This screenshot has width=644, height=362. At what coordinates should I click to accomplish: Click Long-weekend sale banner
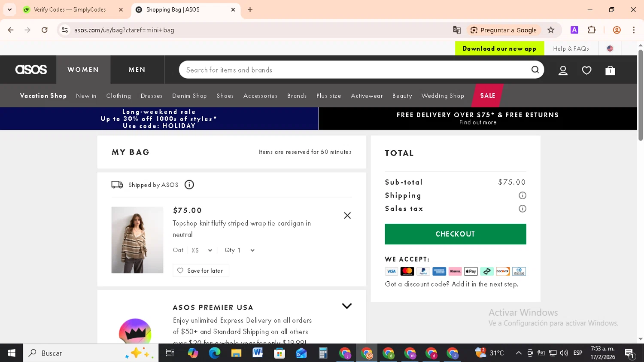[159, 119]
